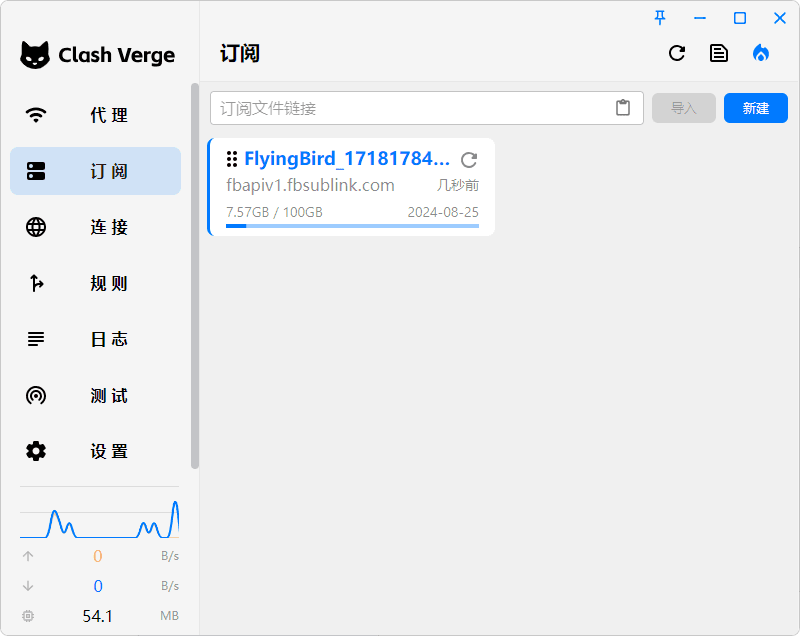Show the 日志 logs page
The height and width of the screenshot is (636, 800).
tap(95, 339)
